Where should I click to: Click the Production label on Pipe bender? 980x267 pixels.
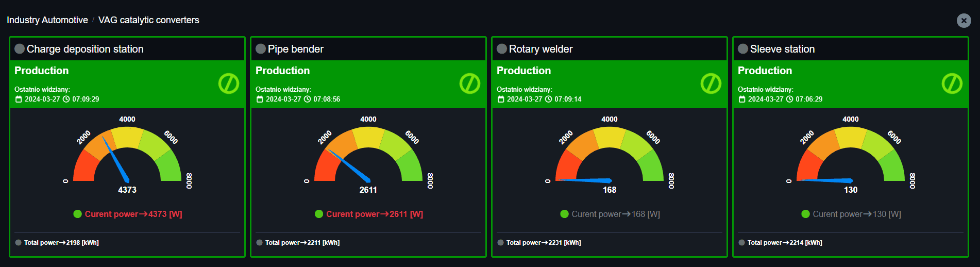pyautogui.click(x=282, y=71)
